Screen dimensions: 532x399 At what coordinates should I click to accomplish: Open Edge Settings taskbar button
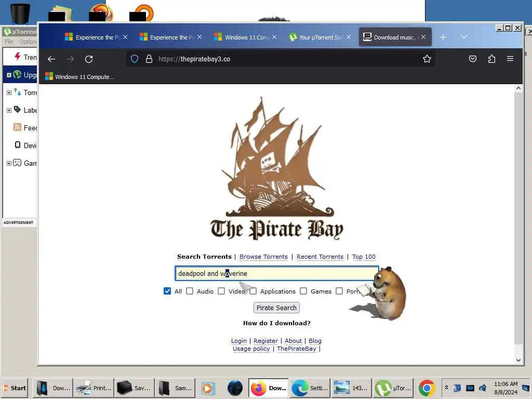310,388
